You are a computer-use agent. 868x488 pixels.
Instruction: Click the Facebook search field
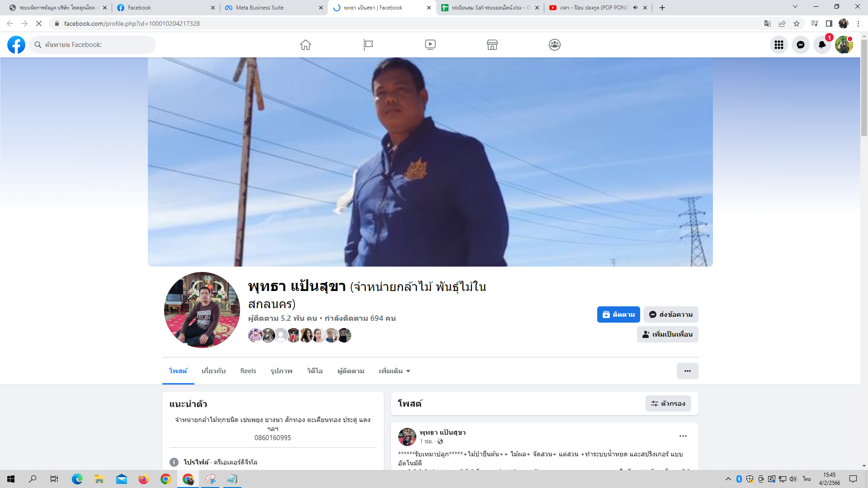(x=95, y=45)
